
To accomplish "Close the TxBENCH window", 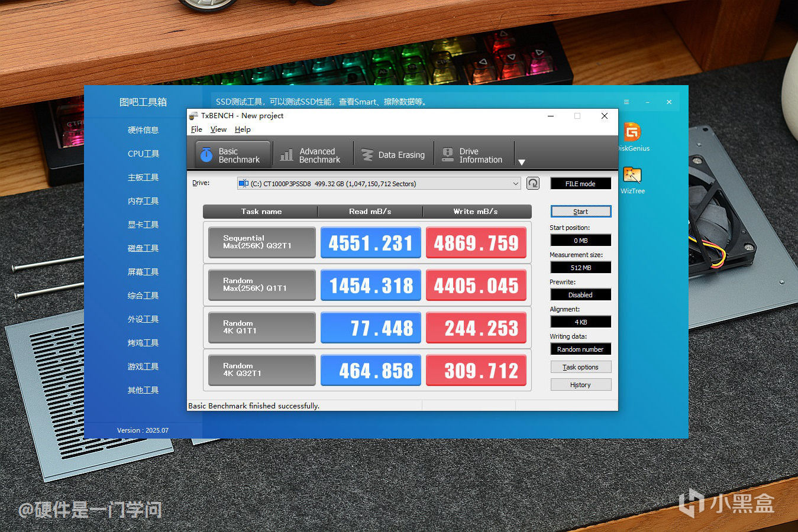I will [x=605, y=116].
